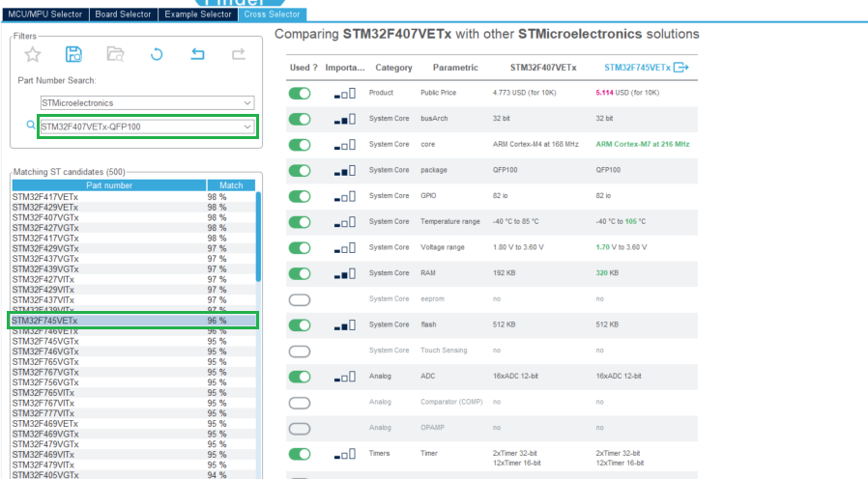The width and height of the screenshot is (868, 479).
Task: Enable the OPAMP criterion toggle
Action: [x=300, y=429]
